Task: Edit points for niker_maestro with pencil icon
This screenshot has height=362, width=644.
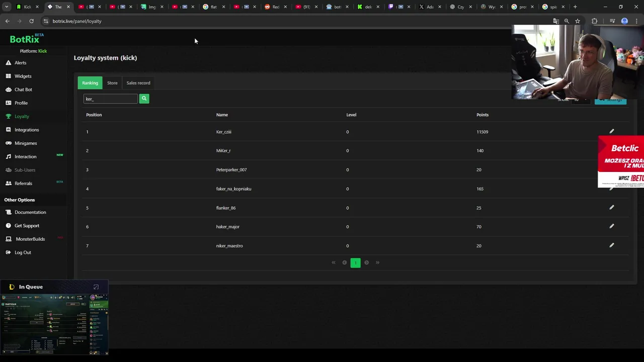Action: [x=612, y=245]
